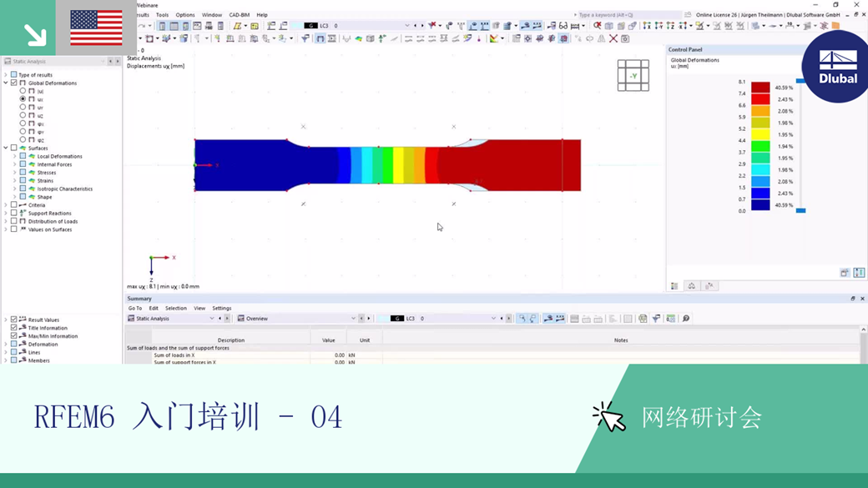Click the lower slider handle of color scale
The width and height of the screenshot is (868, 488).
(800, 210)
